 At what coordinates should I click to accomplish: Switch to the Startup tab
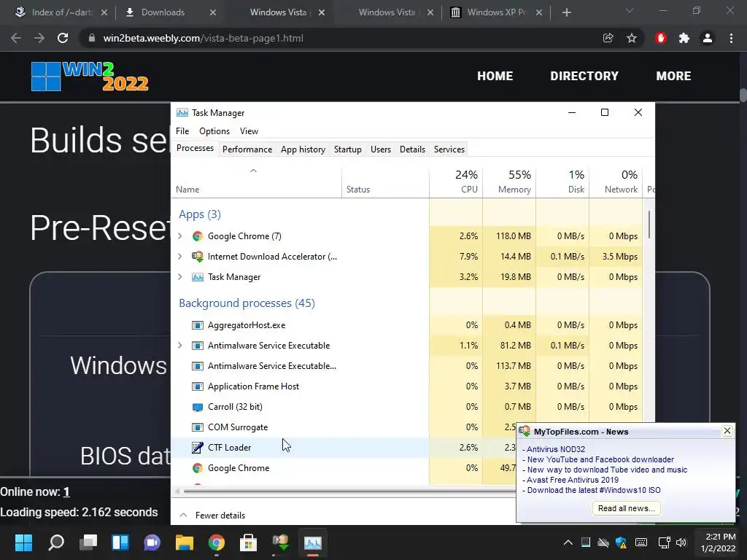point(348,149)
